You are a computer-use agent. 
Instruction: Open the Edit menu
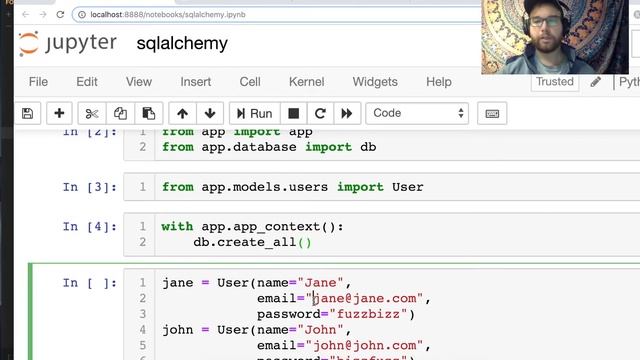point(87,82)
